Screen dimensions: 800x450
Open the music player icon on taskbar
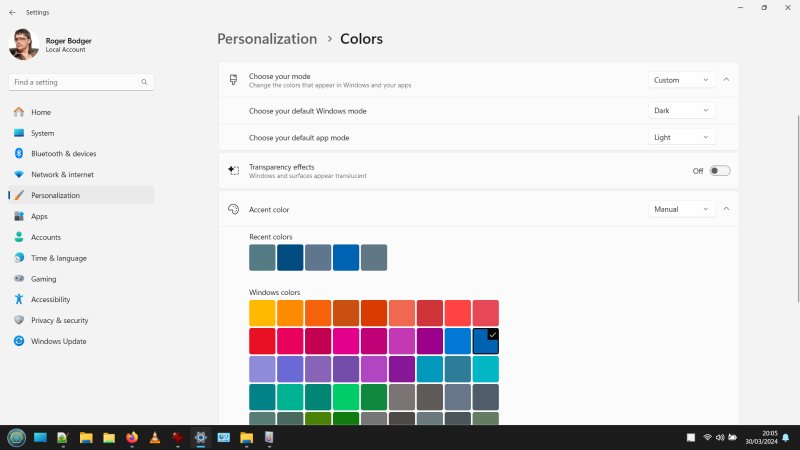[269, 438]
